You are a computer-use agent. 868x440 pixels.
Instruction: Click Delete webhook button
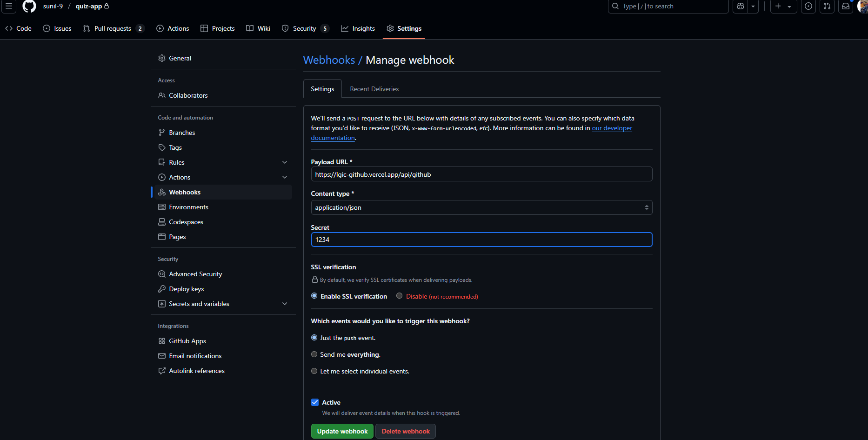coord(406,431)
